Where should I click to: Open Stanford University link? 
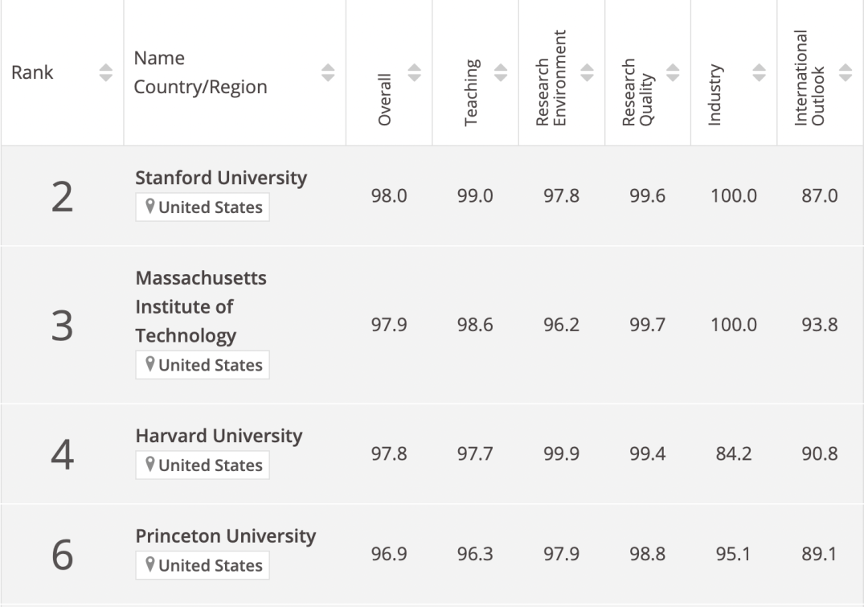coord(221,178)
